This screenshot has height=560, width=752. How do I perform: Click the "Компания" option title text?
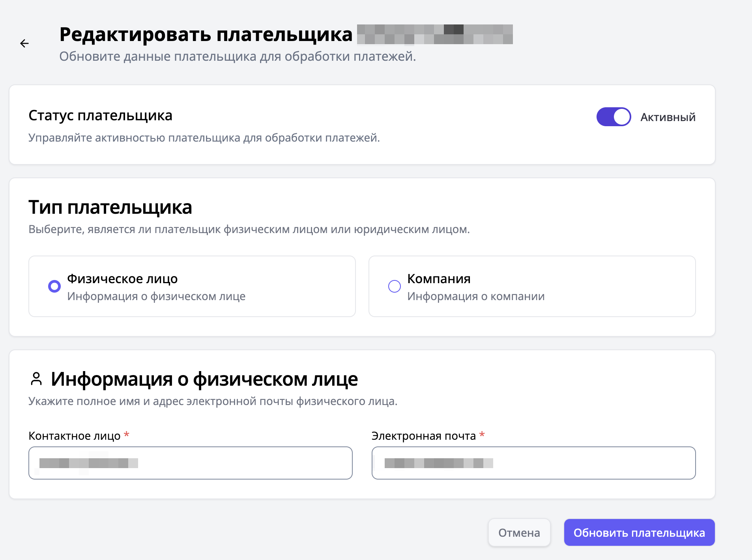pyautogui.click(x=439, y=279)
